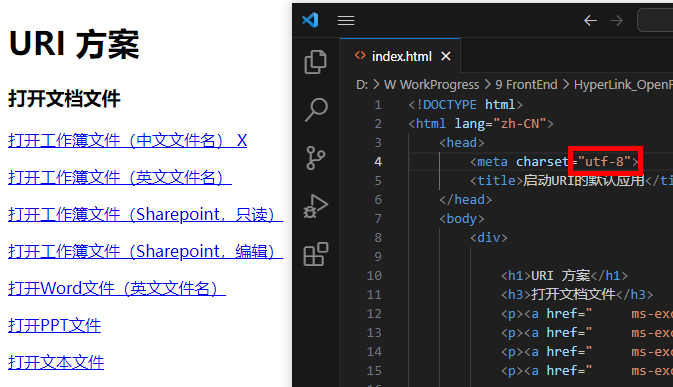Open link 打开工作簿文件（Sharepoint，编辑）
The width and height of the screenshot is (673, 387).
click(x=146, y=251)
